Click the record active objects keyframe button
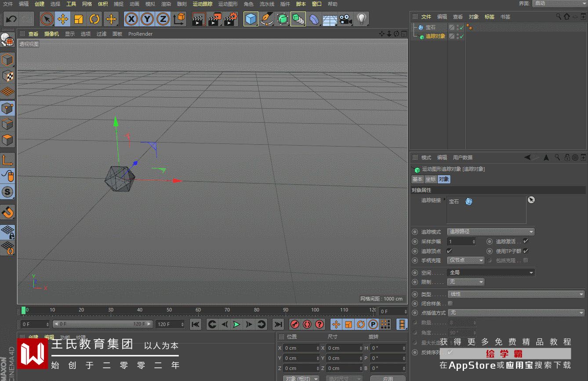Image resolution: width=588 pixels, height=381 pixels. (295, 325)
